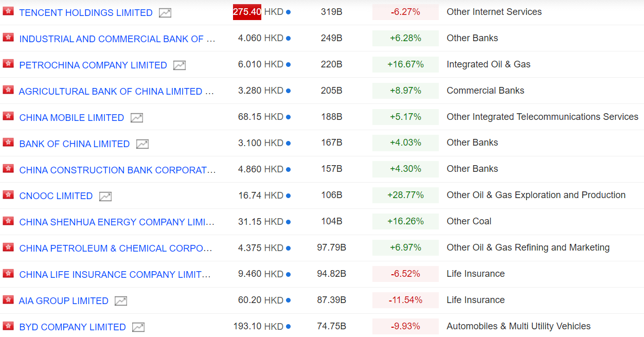Click Hong Kong flag icon for Tencent Holdings
This screenshot has height=337, width=644.
coord(8,11)
